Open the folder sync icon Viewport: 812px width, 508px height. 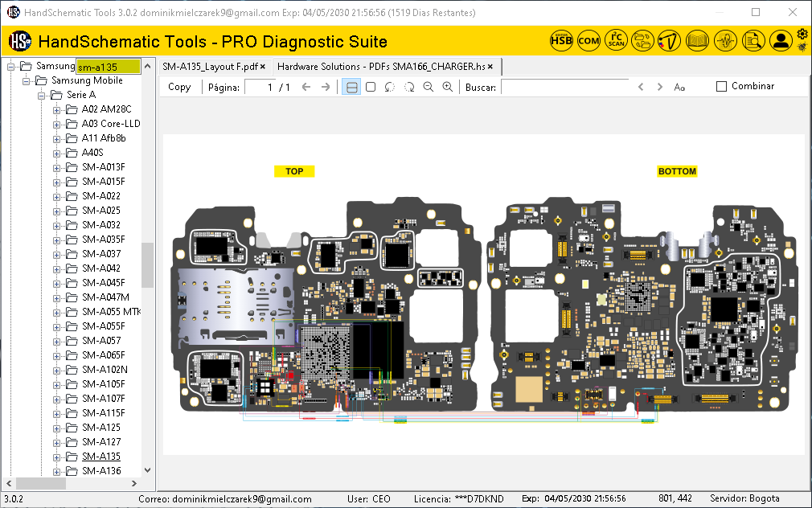(642, 40)
